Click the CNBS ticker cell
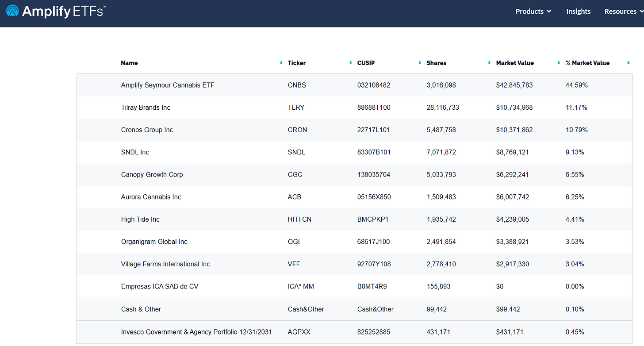Viewport: 644px width, 346px height. tap(296, 85)
